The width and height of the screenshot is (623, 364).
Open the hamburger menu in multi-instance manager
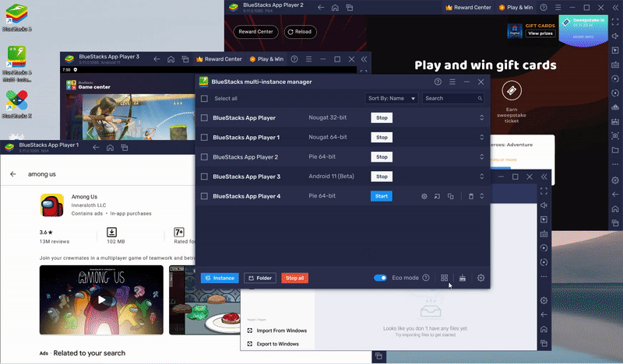[x=452, y=82]
